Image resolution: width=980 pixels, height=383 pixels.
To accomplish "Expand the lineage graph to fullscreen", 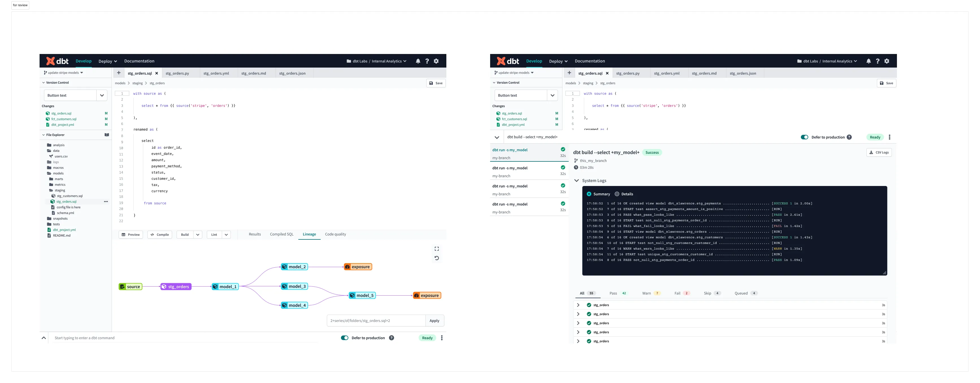I will [x=436, y=249].
